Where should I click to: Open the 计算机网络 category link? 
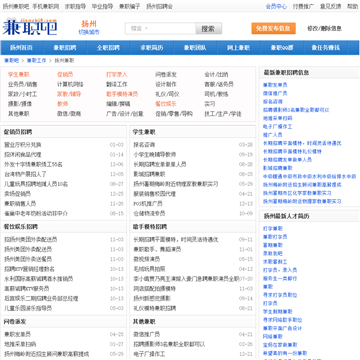pyautogui.click(x=70, y=84)
